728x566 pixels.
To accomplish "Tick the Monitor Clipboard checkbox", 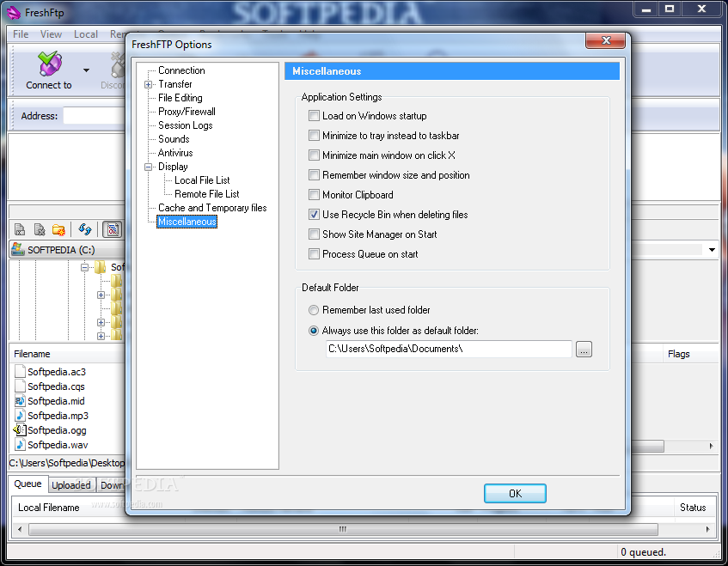I will point(314,194).
